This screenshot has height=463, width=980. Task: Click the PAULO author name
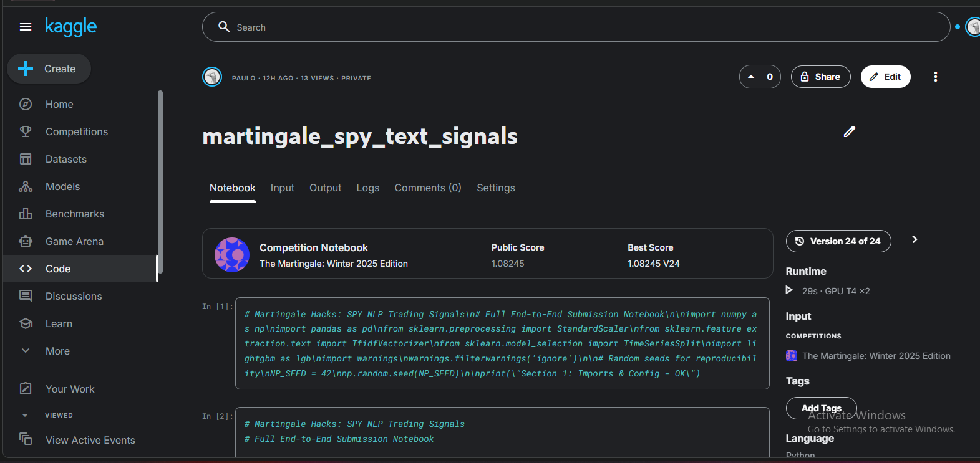(x=243, y=78)
